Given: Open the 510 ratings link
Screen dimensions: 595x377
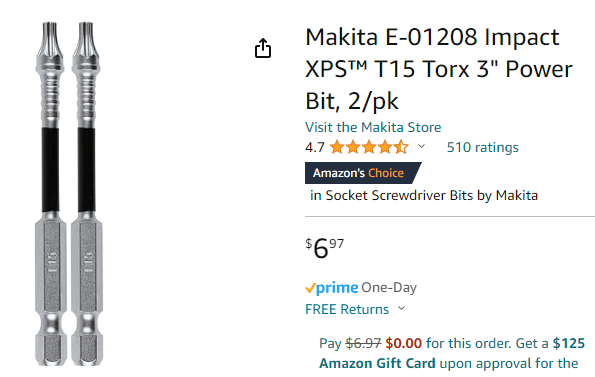Looking at the screenshot, I should tap(482, 147).
